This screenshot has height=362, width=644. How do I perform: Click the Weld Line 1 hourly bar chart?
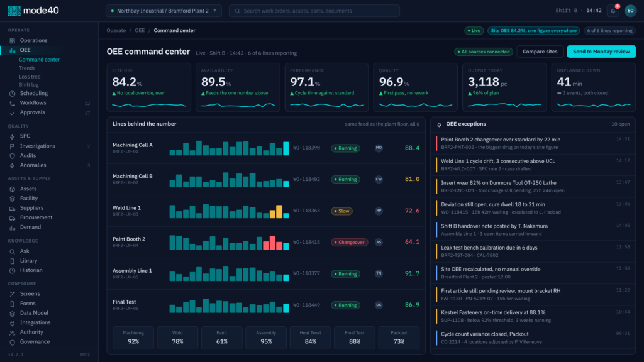229,211
